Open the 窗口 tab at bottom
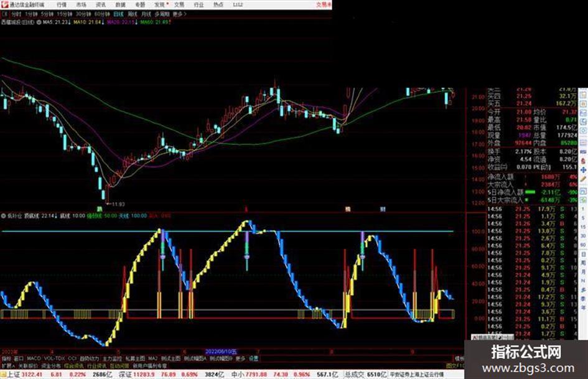The height and width of the screenshot is (379, 588). pos(19,358)
